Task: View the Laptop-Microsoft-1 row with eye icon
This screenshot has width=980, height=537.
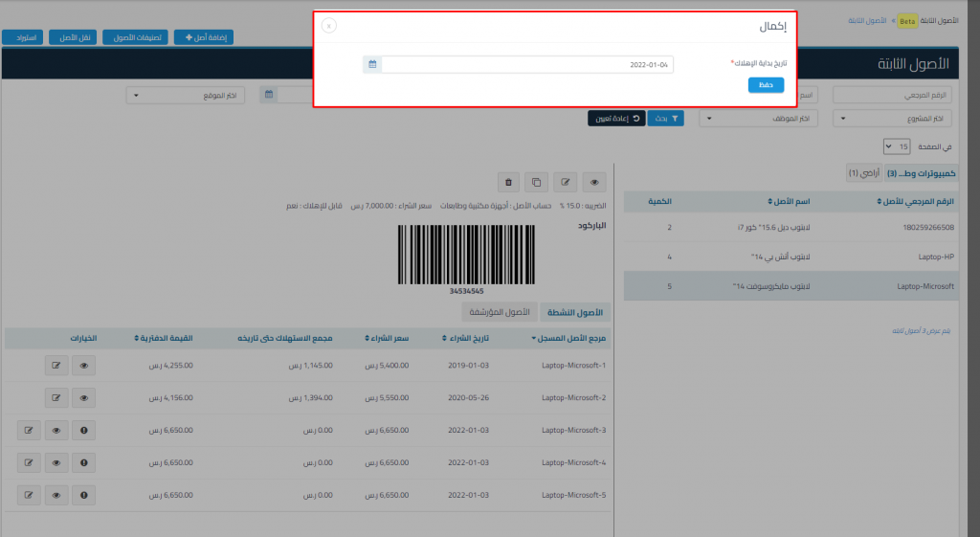Action: 84,365
